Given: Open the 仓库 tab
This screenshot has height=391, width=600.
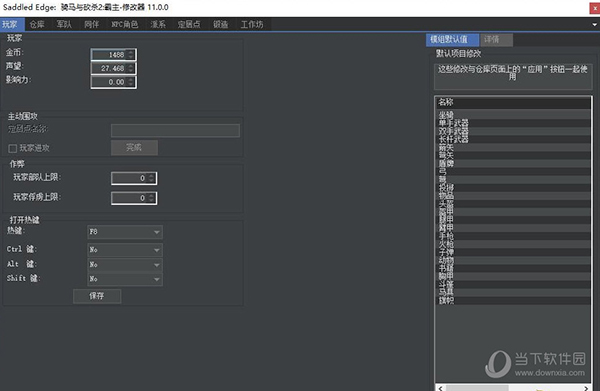Looking at the screenshot, I should [x=37, y=24].
